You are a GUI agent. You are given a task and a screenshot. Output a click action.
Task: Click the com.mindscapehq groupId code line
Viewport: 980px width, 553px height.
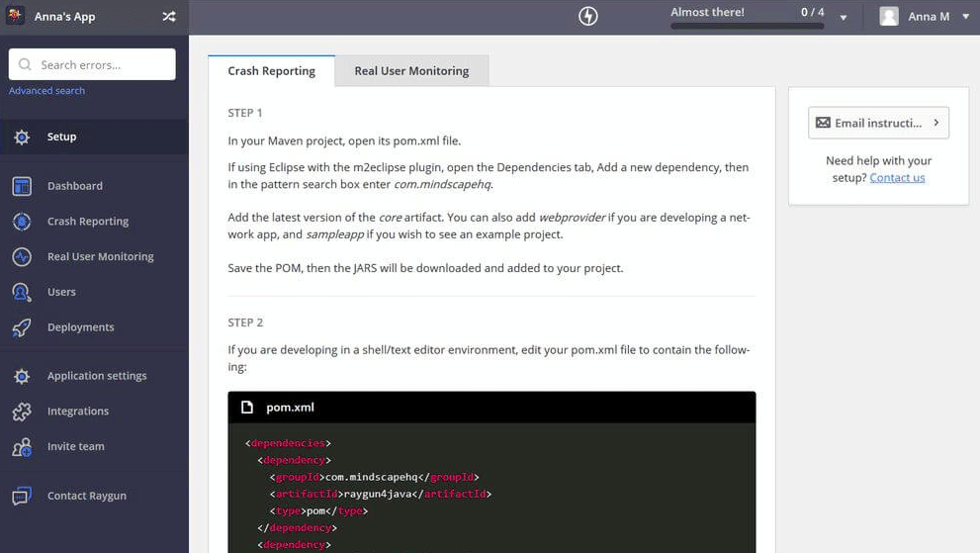coord(375,477)
